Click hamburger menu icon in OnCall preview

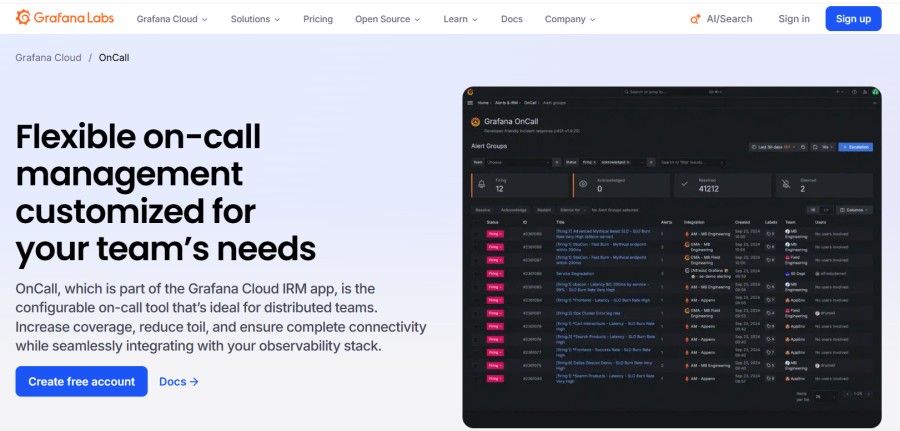coord(470,103)
